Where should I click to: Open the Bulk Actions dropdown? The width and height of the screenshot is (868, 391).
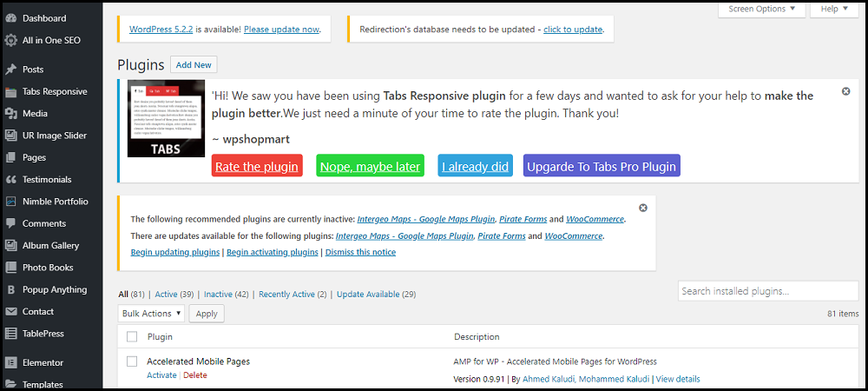tap(151, 313)
